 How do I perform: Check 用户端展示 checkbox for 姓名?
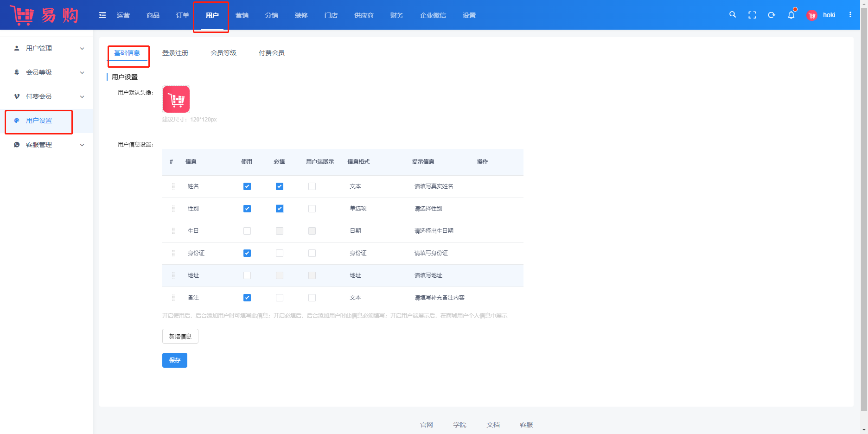tap(312, 186)
